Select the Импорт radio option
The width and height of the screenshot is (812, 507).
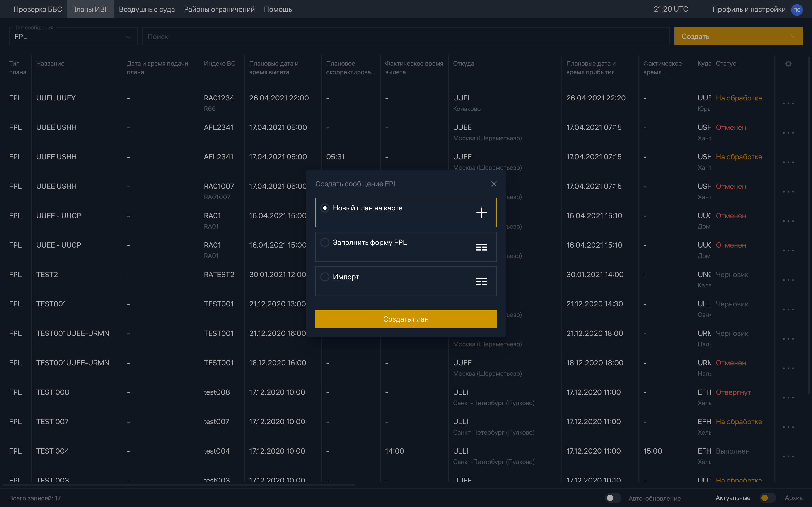click(325, 277)
